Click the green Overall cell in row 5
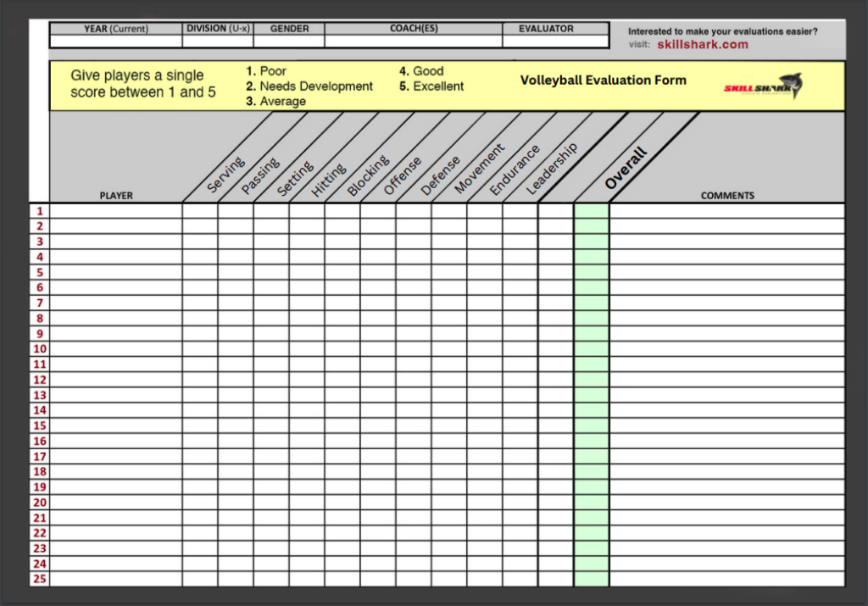Viewport: 868px width, 606px height. (592, 272)
